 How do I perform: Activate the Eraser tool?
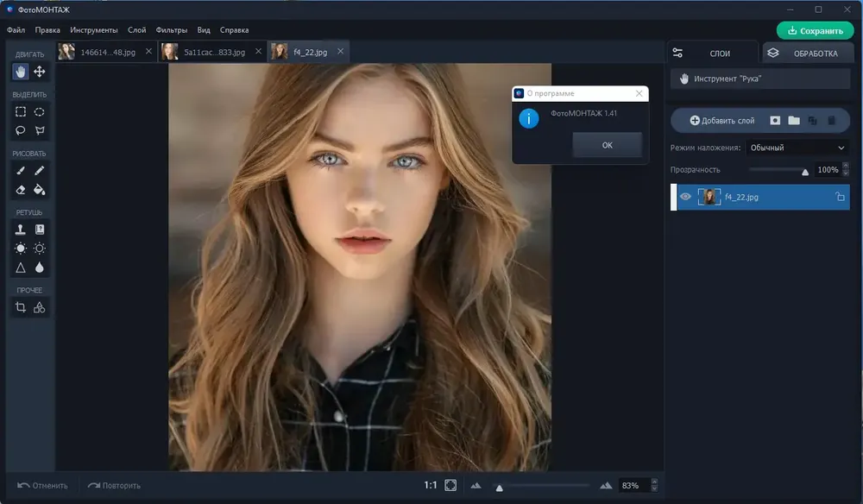click(21, 190)
